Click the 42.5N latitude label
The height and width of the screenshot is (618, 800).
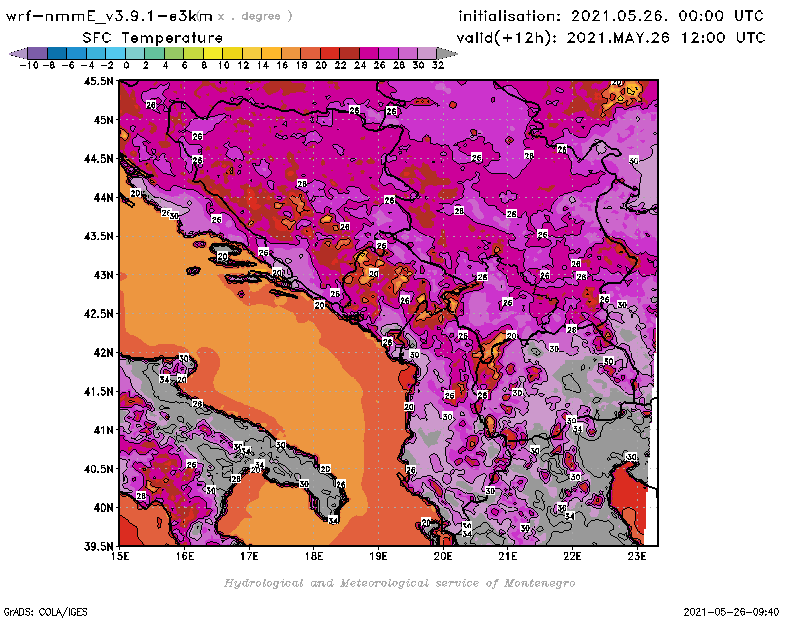pos(98,314)
